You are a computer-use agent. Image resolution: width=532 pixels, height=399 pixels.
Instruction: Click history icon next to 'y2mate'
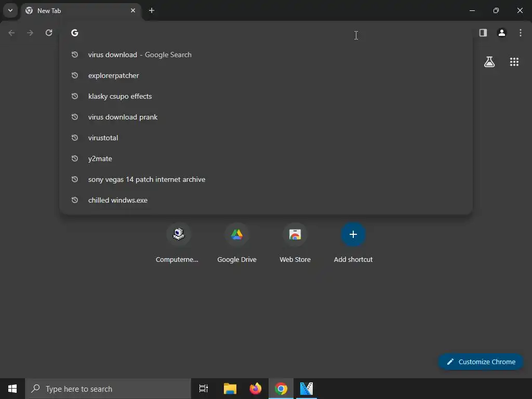click(75, 158)
